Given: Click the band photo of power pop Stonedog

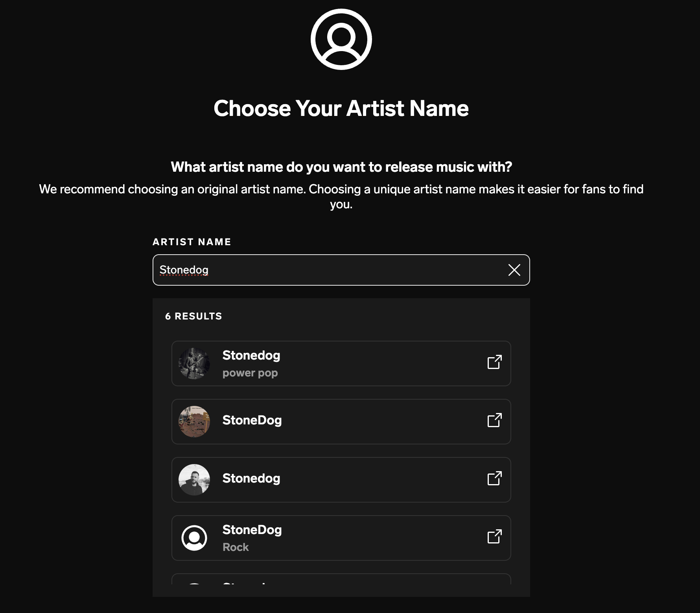Looking at the screenshot, I should [x=194, y=363].
